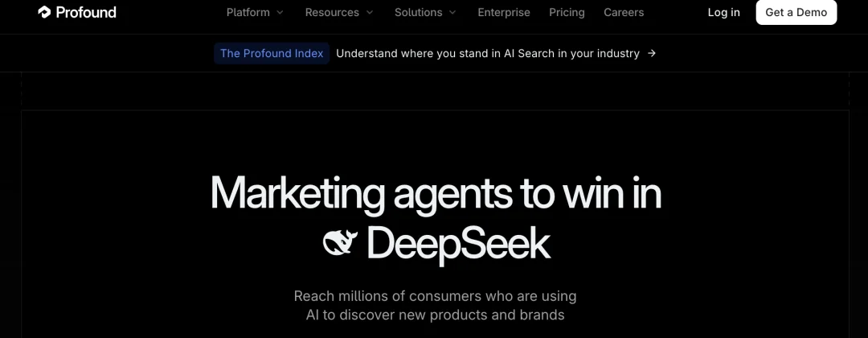Open the Resources navigation menu
This screenshot has height=338, width=868.
coord(339,12)
